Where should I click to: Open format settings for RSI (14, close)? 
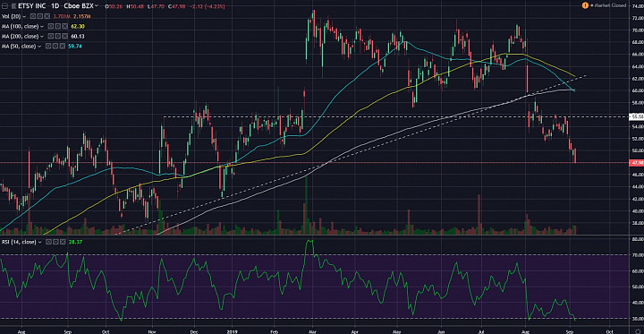(x=55, y=242)
